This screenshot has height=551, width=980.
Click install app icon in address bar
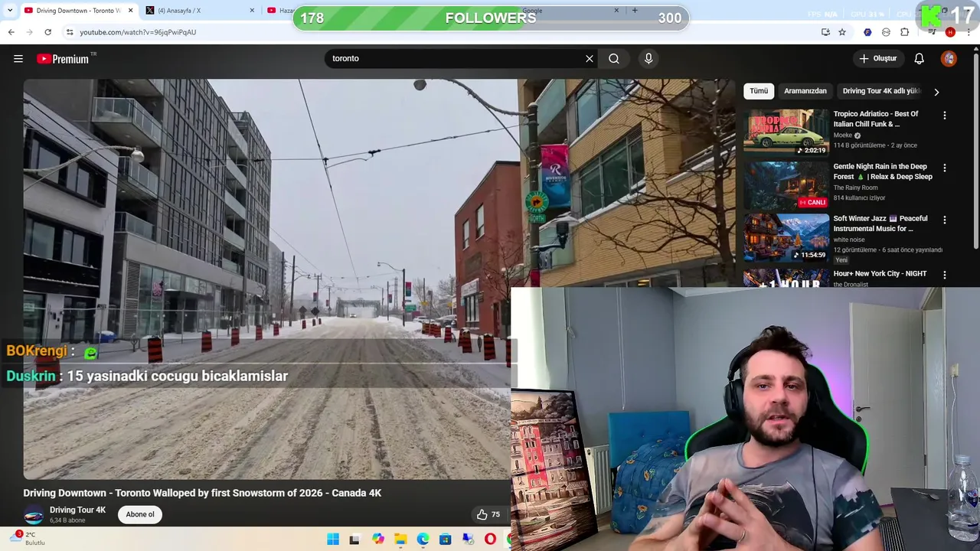pyautogui.click(x=825, y=32)
